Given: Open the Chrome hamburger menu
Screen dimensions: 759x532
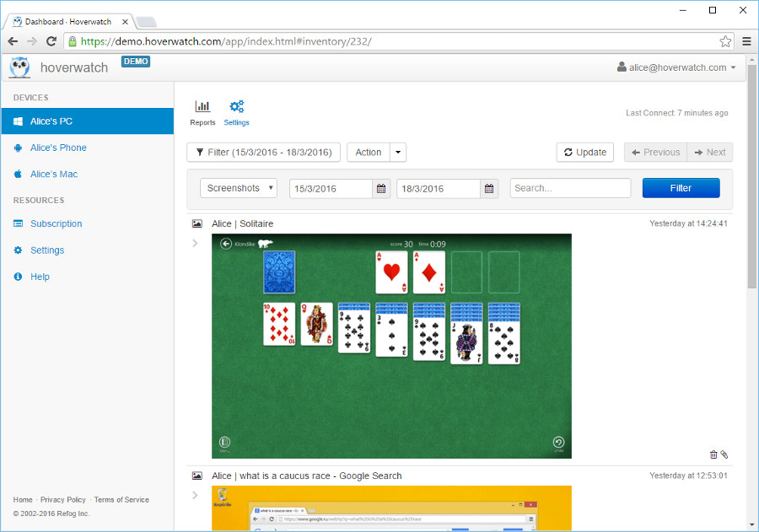Looking at the screenshot, I should pyautogui.click(x=746, y=41).
